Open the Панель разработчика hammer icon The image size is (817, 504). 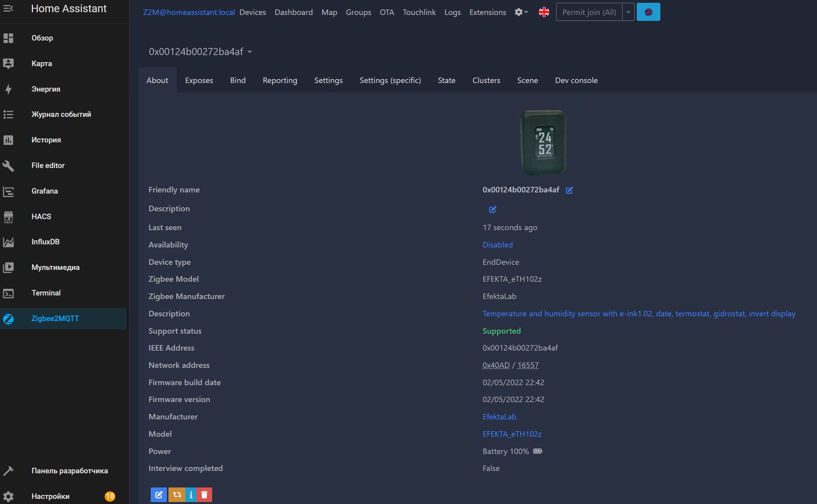coord(8,471)
